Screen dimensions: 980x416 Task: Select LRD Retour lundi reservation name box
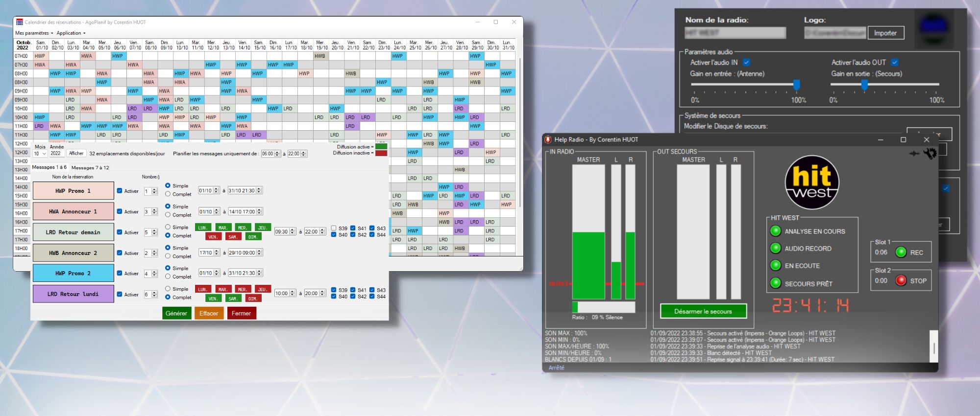coord(73,294)
